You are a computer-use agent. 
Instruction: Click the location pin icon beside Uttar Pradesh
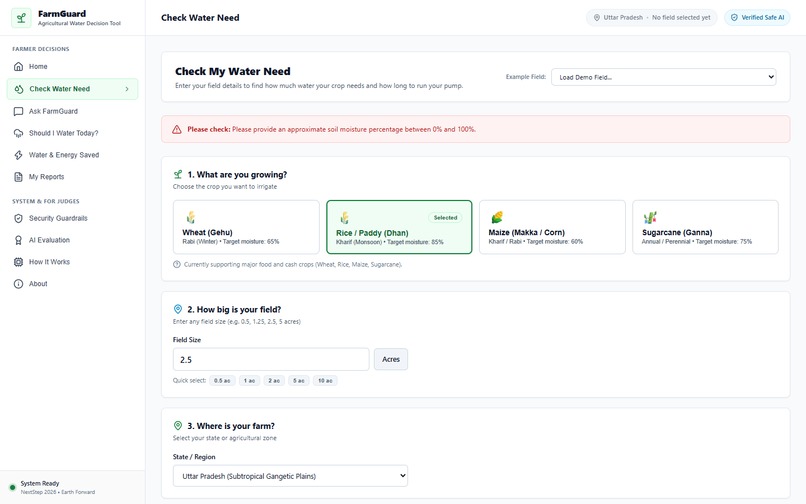click(597, 17)
